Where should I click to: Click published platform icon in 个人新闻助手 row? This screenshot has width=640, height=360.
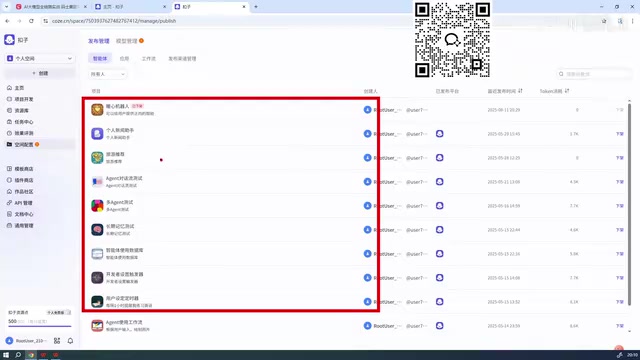[x=440, y=133]
